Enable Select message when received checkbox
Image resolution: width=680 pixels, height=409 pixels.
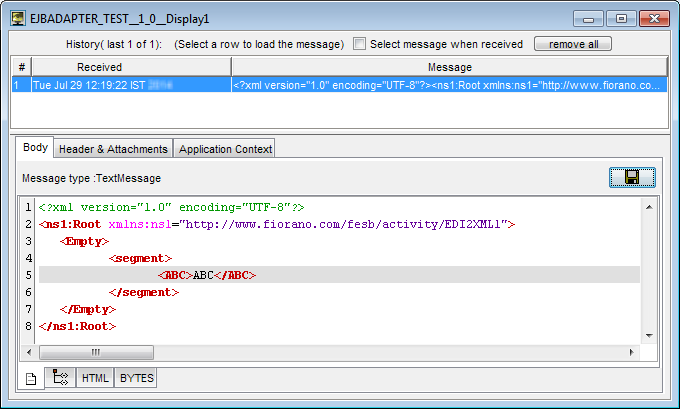click(360, 44)
